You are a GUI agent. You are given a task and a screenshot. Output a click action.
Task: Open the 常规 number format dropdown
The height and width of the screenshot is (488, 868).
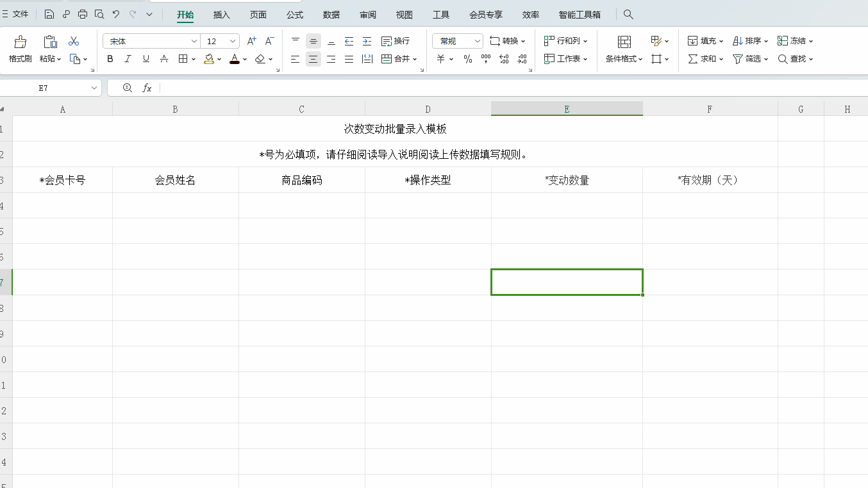click(457, 40)
